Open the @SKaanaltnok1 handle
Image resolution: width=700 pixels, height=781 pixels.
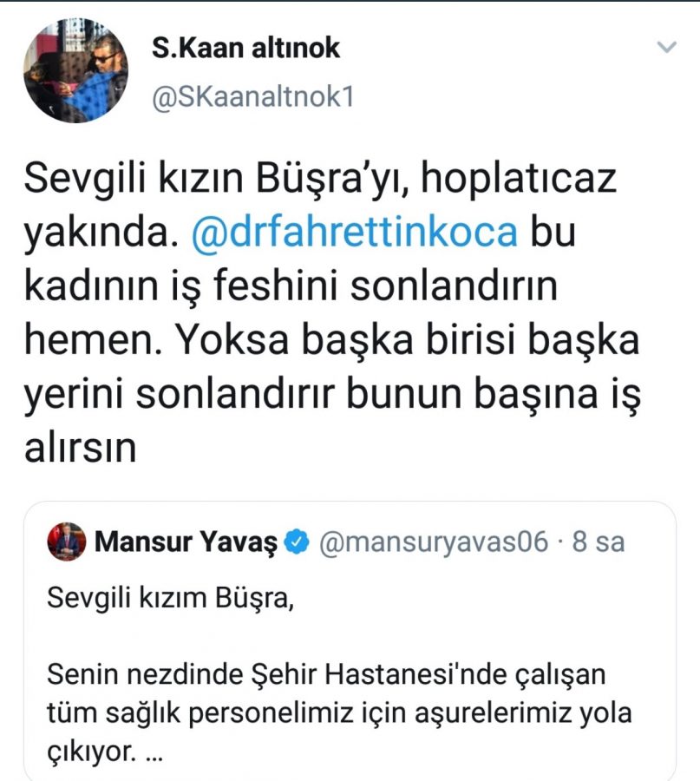tap(252, 96)
